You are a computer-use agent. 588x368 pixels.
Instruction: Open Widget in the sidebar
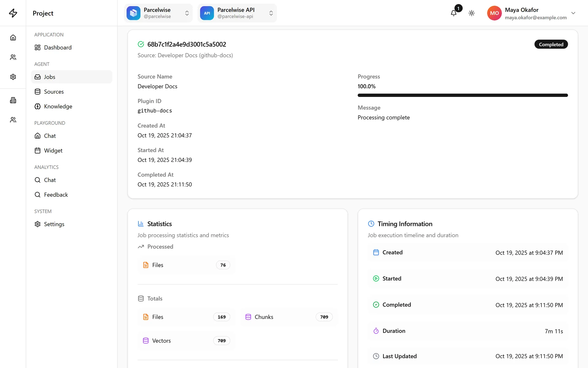[72, 151]
